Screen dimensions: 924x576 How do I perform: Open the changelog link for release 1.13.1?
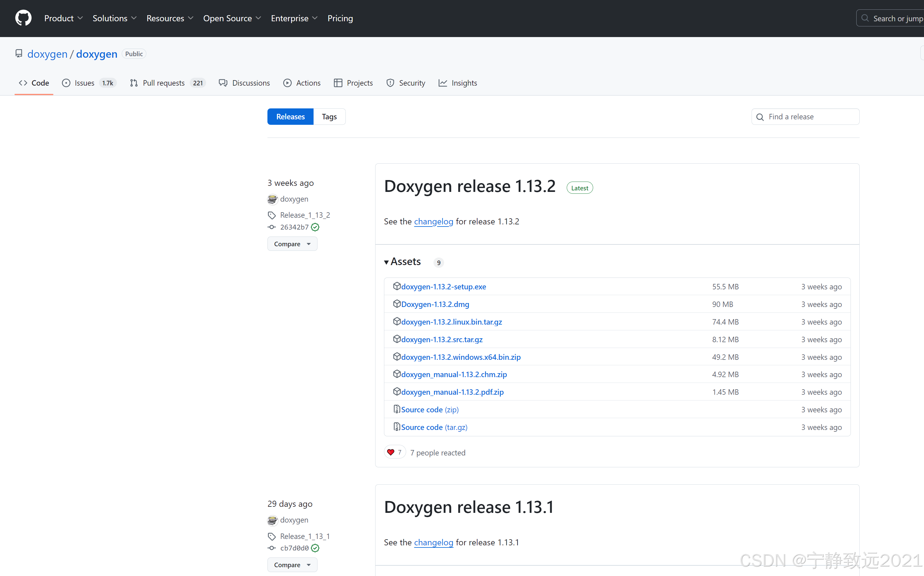(434, 543)
